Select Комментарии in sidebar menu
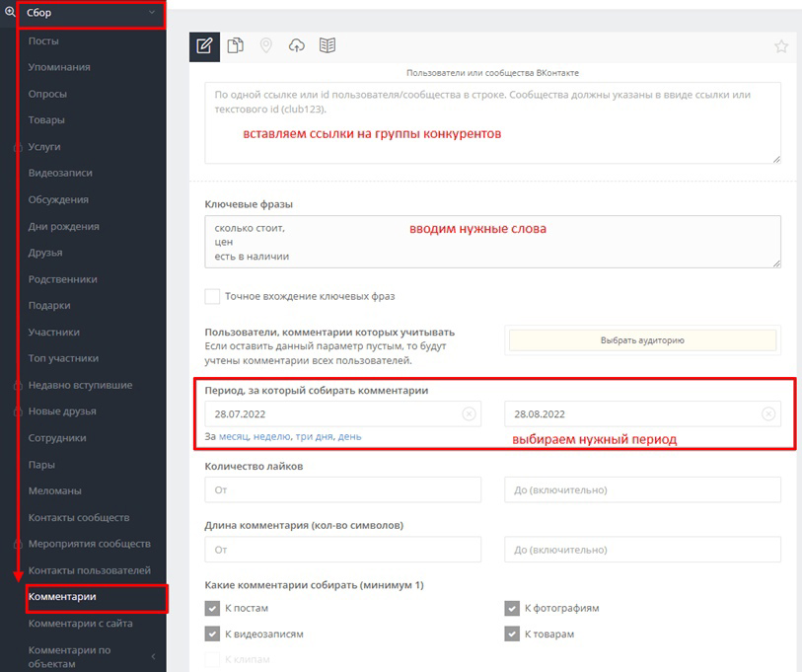The width and height of the screenshot is (802, 672). 62,597
